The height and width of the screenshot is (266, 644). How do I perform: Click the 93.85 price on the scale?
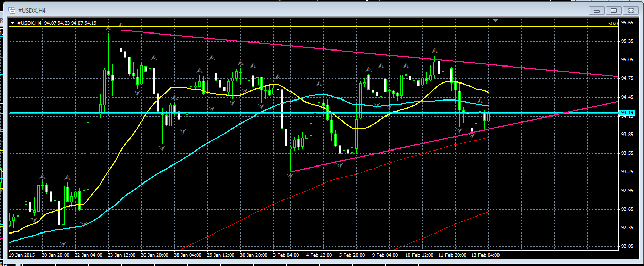pyautogui.click(x=627, y=135)
